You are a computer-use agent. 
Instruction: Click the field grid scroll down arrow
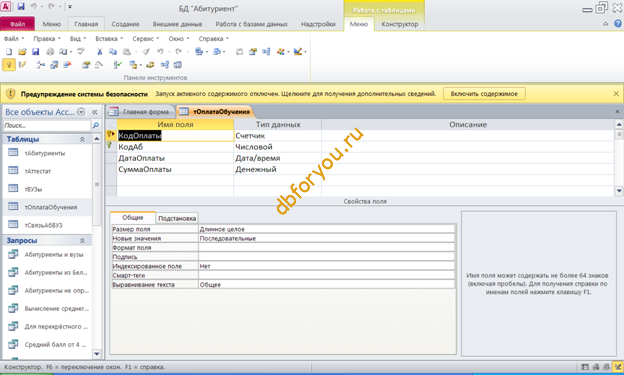pos(619,191)
